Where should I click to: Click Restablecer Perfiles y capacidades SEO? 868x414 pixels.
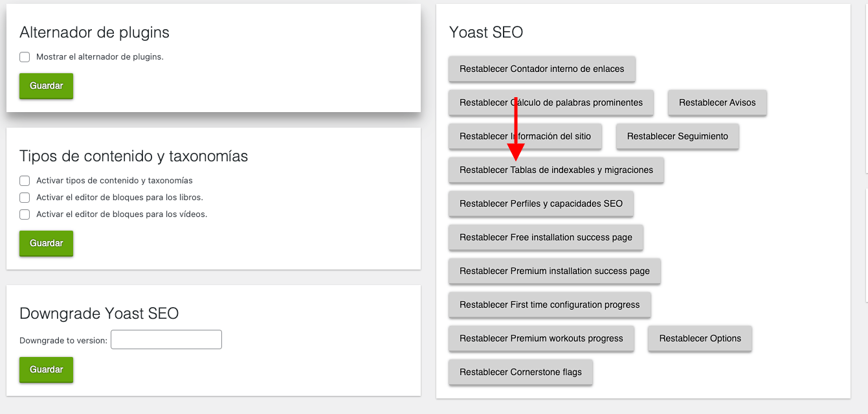540,203
